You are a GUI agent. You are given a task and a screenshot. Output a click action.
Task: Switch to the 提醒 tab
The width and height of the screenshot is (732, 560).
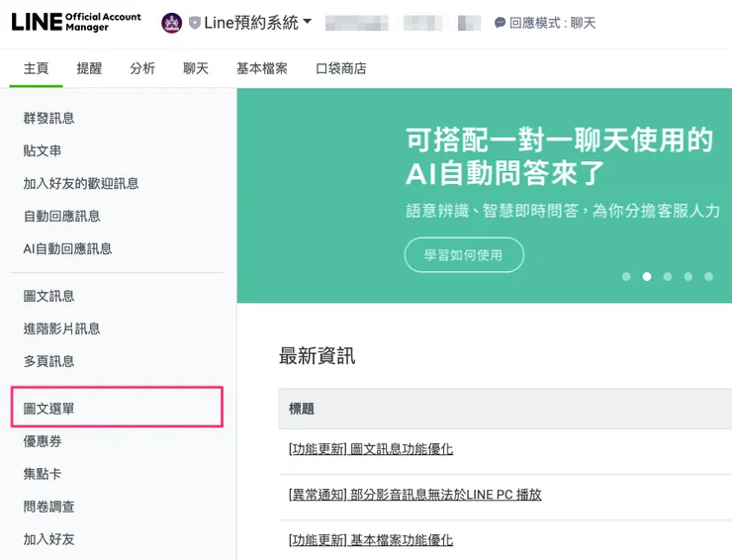click(89, 68)
